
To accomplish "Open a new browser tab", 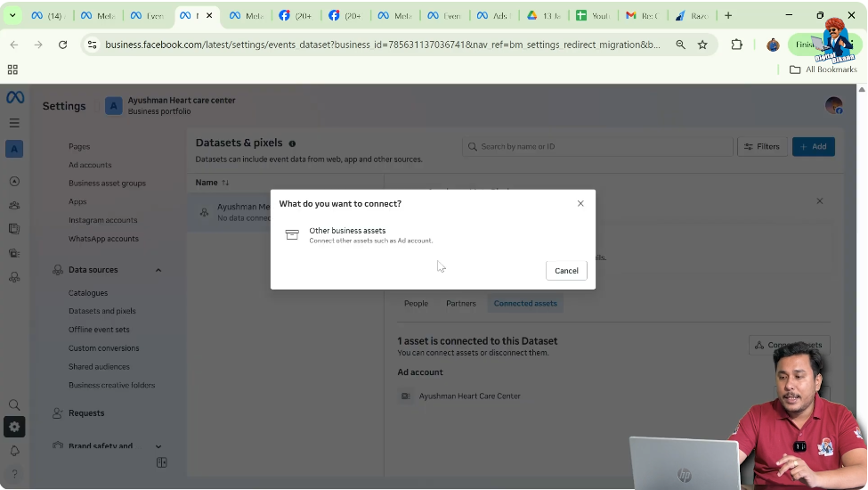I will click(728, 15).
